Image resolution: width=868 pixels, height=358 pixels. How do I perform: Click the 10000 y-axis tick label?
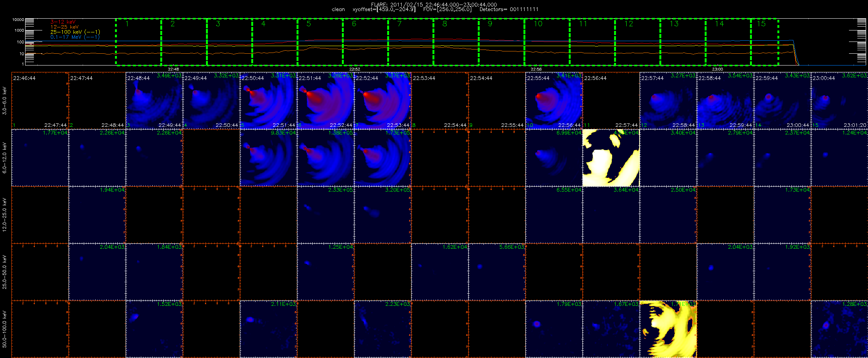(18, 19)
